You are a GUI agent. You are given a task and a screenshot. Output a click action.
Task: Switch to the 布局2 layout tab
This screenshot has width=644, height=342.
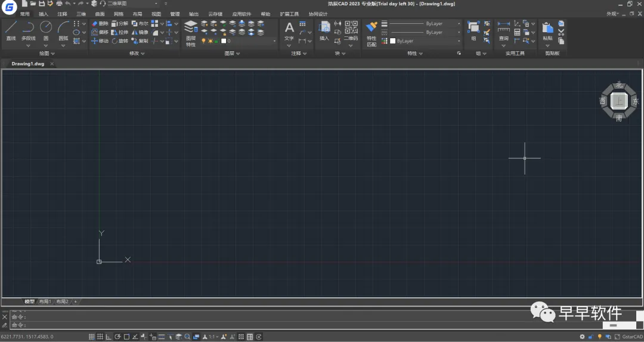(x=63, y=301)
